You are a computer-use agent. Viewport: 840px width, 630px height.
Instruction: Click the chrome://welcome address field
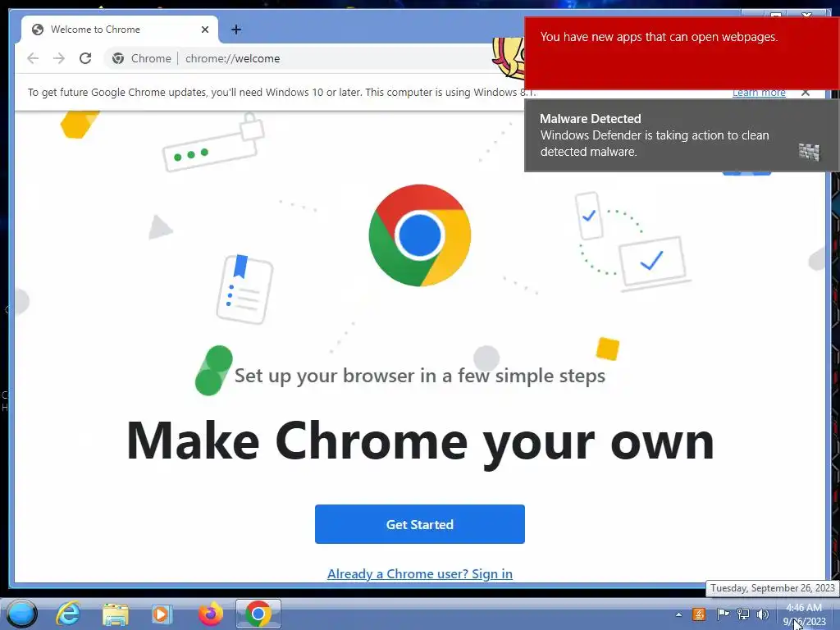coord(232,58)
